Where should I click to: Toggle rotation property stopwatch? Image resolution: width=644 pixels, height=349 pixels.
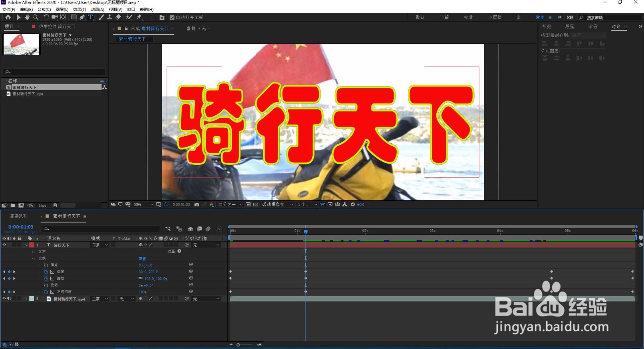click(46, 285)
